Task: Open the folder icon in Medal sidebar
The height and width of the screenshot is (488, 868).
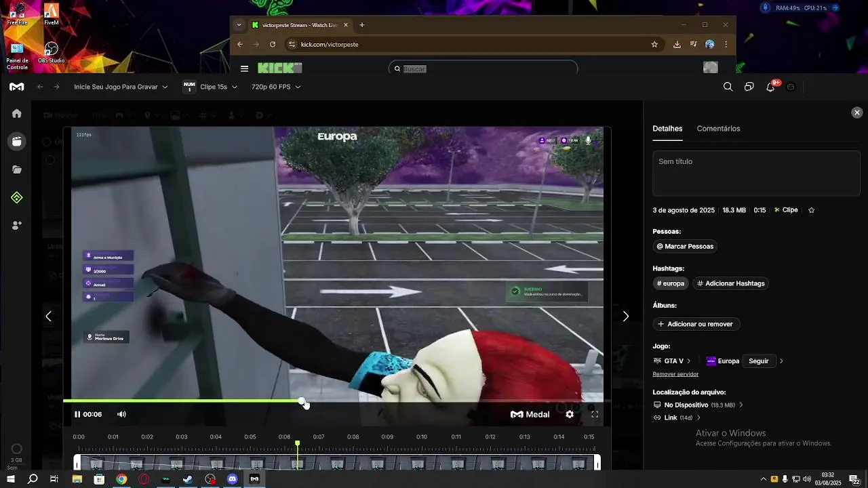Action: click(17, 169)
